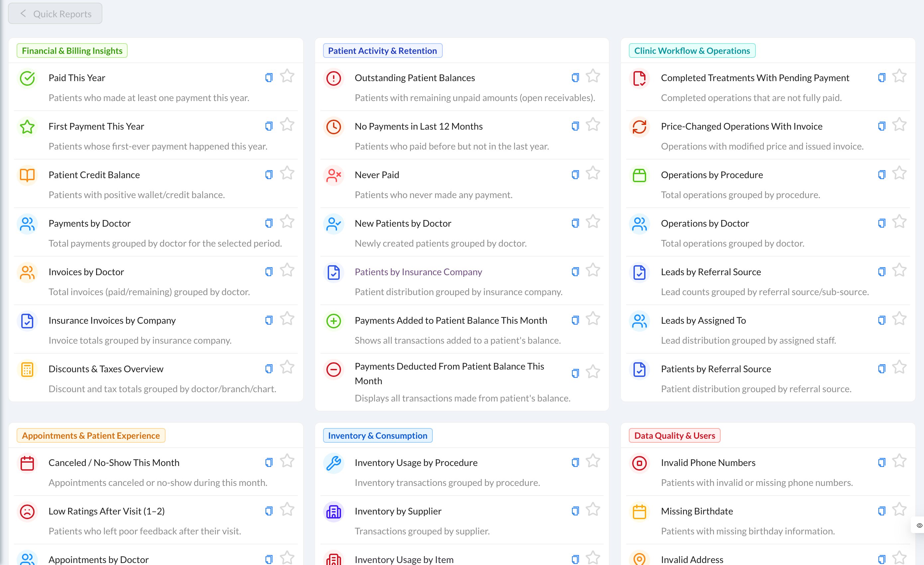Click Completed Treatments With Pending Payment icon

pos(639,78)
